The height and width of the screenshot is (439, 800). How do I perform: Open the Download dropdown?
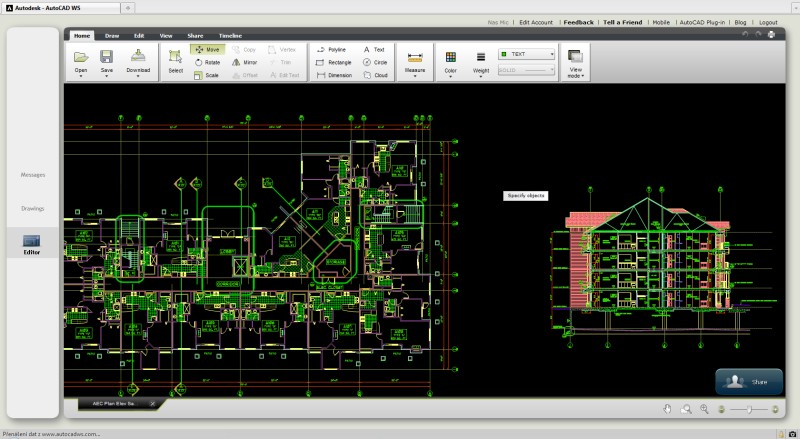[138, 63]
